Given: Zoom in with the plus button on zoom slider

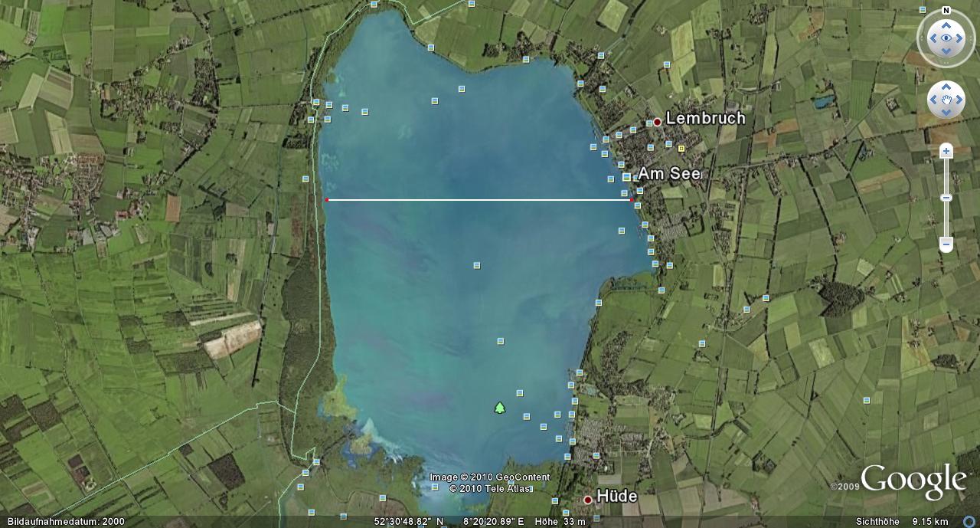Looking at the screenshot, I should [946, 151].
